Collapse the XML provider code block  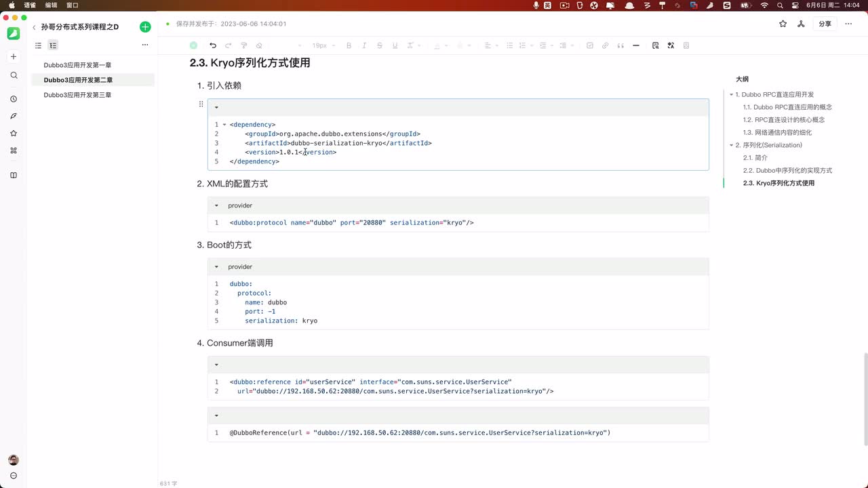pyautogui.click(x=216, y=205)
